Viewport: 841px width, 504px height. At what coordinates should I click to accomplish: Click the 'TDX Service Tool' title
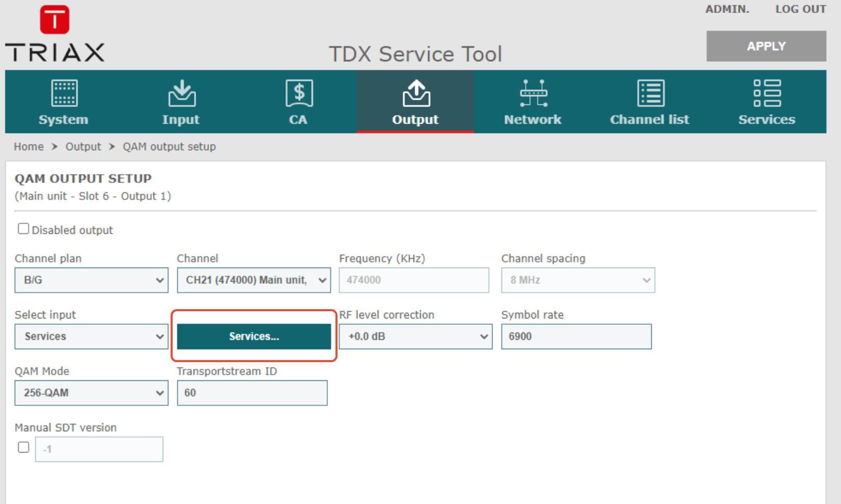(416, 54)
